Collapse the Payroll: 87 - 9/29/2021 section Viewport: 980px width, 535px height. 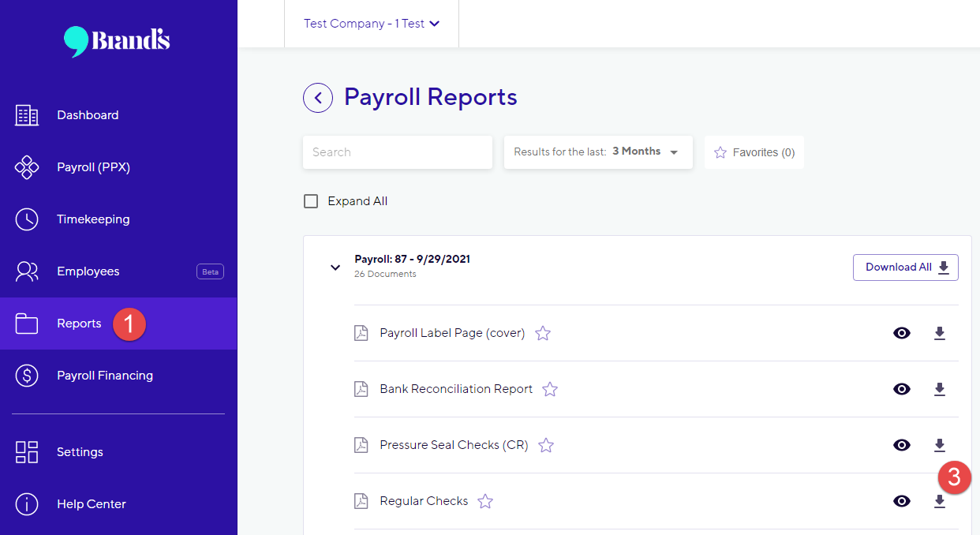pos(335,267)
